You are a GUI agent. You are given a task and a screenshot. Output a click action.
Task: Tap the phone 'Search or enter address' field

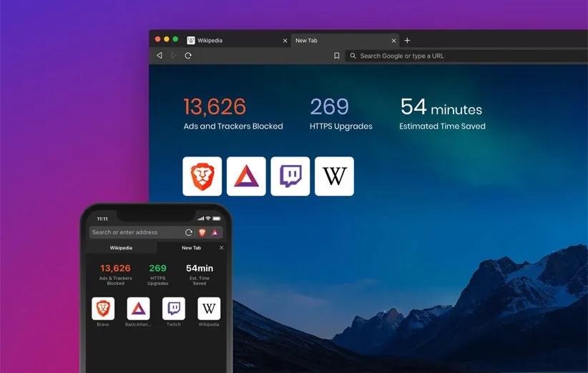136,232
